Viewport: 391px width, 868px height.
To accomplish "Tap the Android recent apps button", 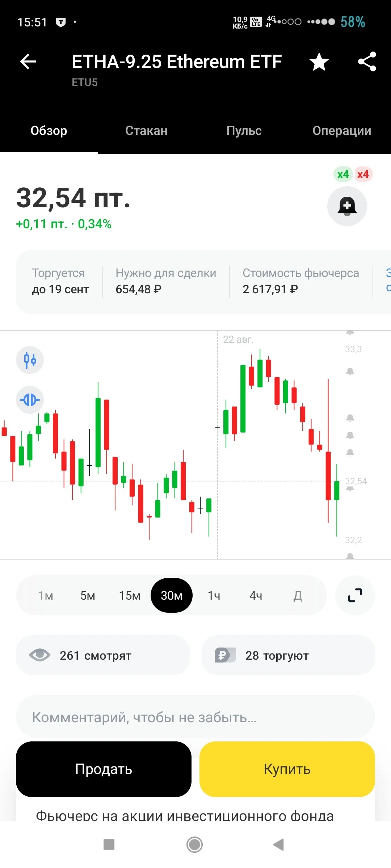I will [x=109, y=844].
